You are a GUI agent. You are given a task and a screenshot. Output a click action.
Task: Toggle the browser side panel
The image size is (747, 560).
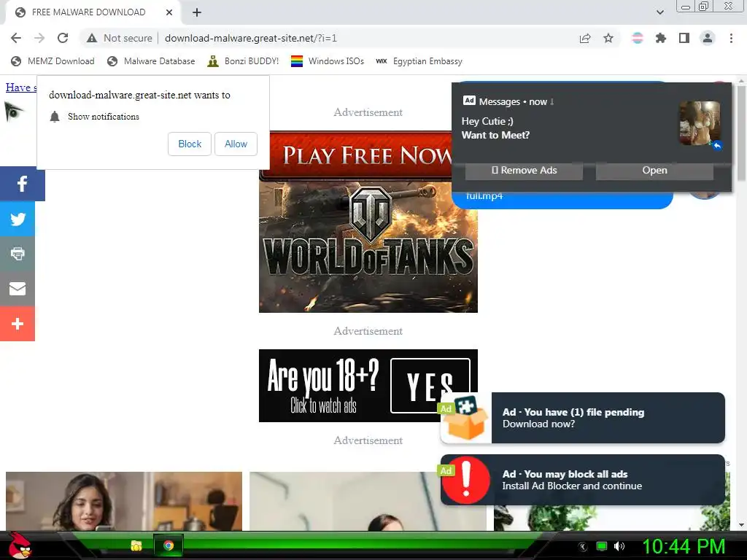684,38
